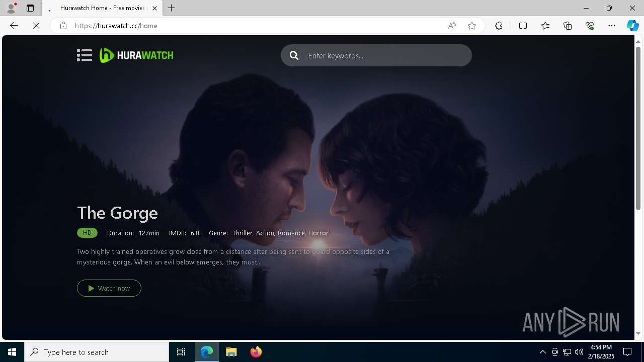Select the Thriller genre link
The height and width of the screenshot is (362, 644).
tap(243, 233)
